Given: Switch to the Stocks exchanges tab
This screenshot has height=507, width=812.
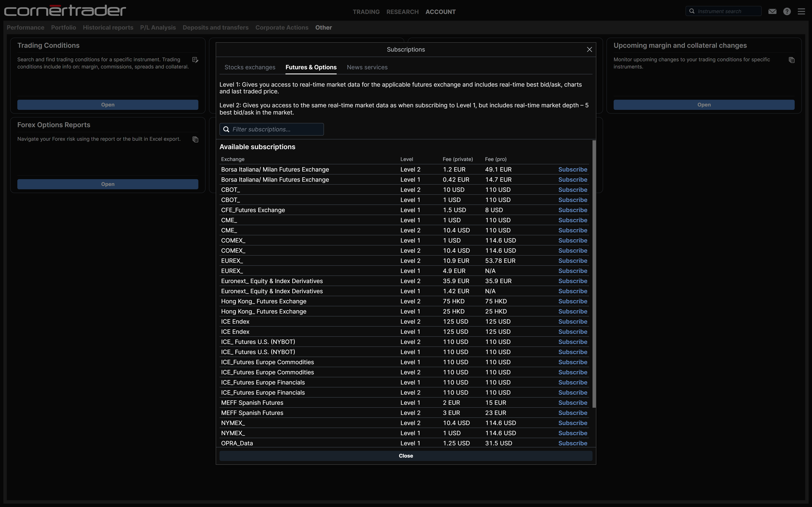Looking at the screenshot, I should [250, 67].
